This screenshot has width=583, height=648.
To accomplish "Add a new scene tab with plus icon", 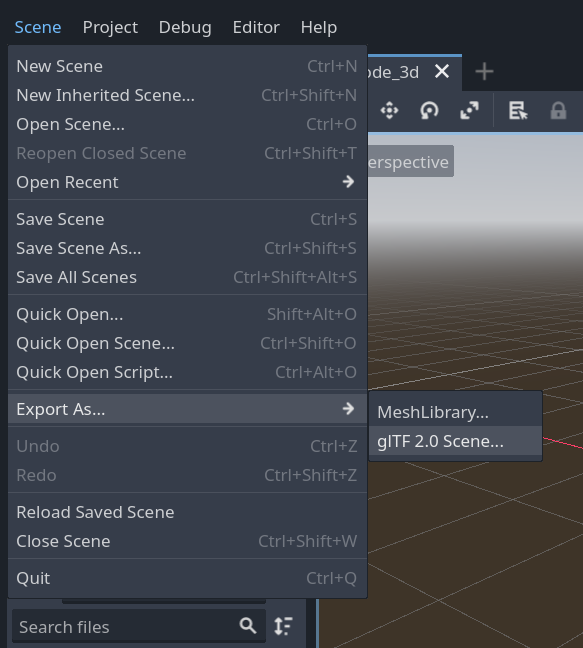I will pyautogui.click(x=484, y=71).
